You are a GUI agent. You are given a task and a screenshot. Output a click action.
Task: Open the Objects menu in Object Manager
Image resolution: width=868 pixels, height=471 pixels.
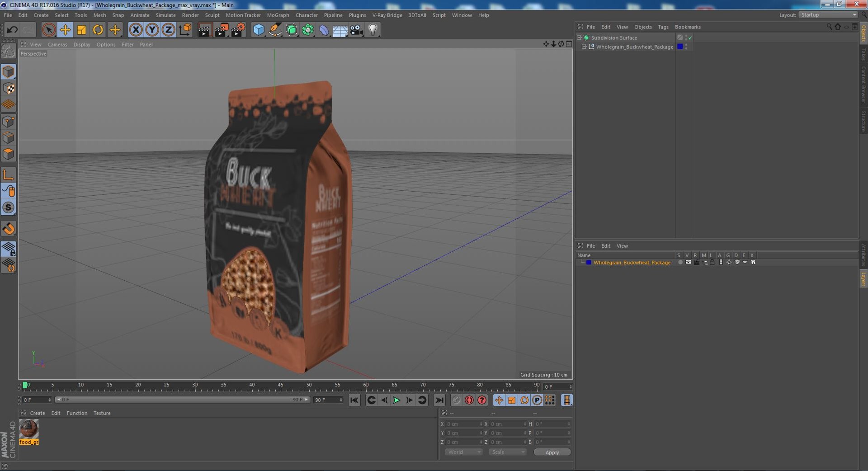coord(643,27)
